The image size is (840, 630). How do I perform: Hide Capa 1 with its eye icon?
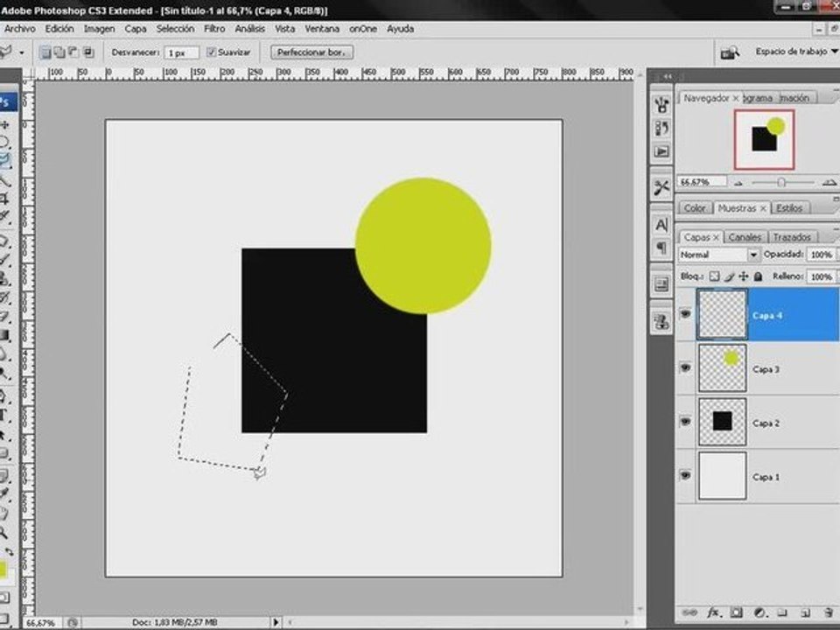685,476
